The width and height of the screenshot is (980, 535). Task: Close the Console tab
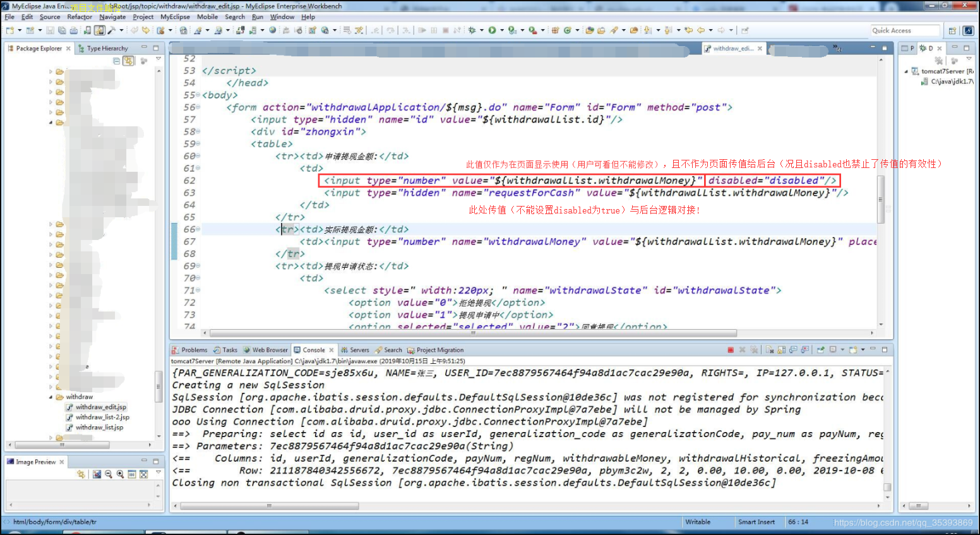(331, 350)
